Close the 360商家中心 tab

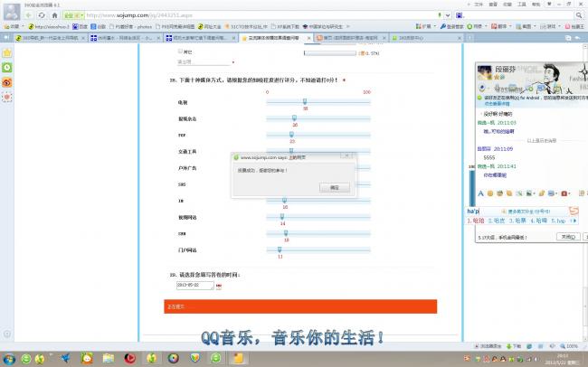(460, 38)
